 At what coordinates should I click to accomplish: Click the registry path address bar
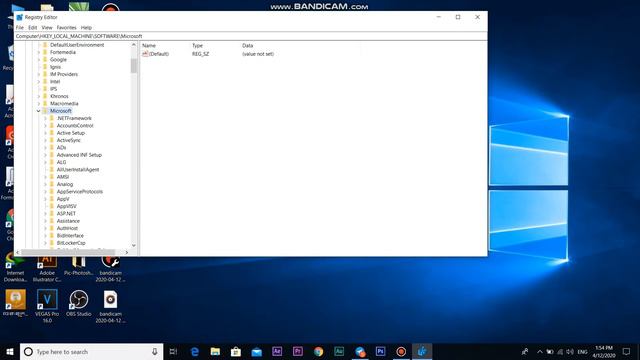click(251, 36)
